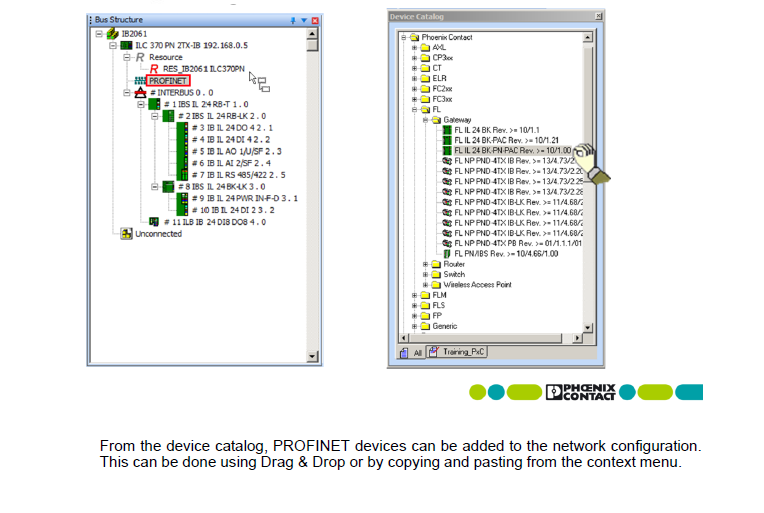The width and height of the screenshot is (764, 513).
Task: Click the # 11 ILB IB module icon
Action: click(x=153, y=221)
